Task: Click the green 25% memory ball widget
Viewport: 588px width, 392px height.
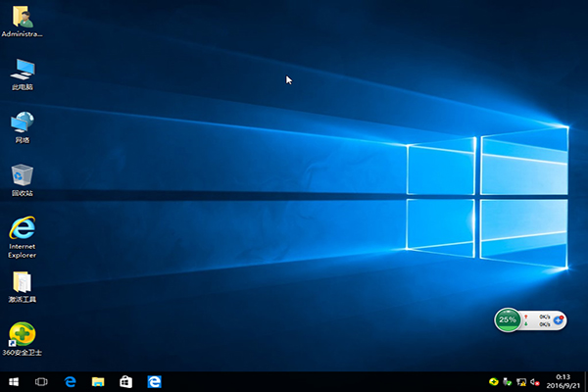Action: 508,319
